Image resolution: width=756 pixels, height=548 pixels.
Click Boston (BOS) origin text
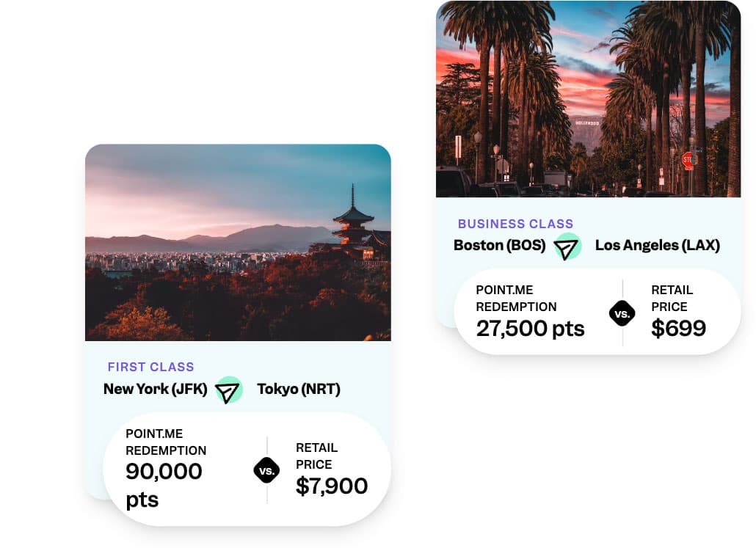(x=500, y=245)
